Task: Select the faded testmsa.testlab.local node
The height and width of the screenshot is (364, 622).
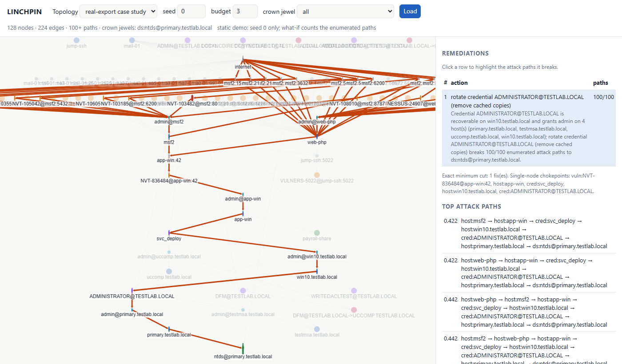Action: tap(317, 329)
